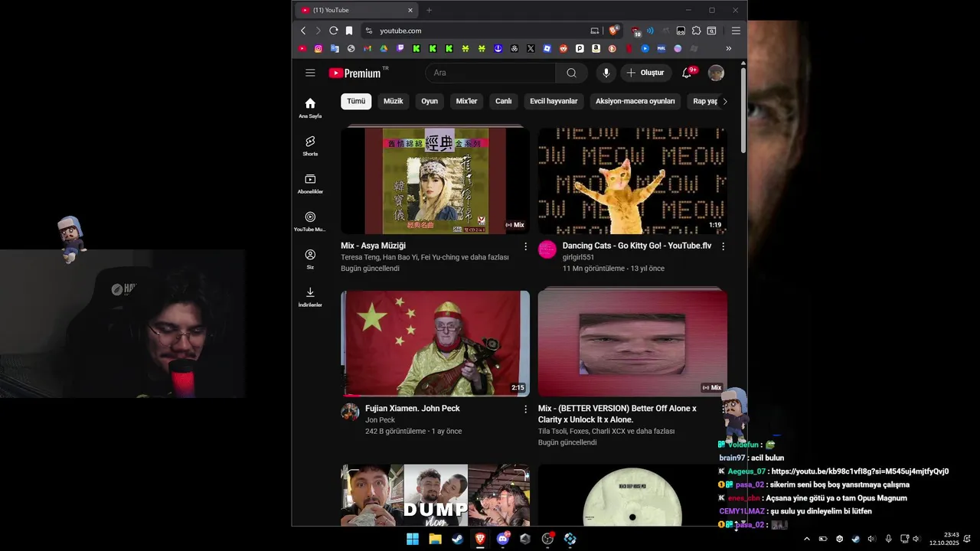
Task: Select the Mix'ler filter chip
Action: coord(466,101)
